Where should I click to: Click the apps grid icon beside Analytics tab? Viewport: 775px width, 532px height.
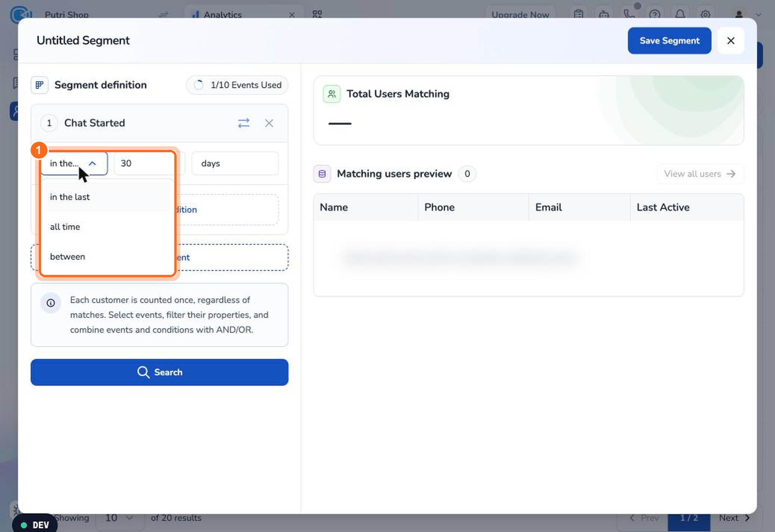click(x=317, y=14)
